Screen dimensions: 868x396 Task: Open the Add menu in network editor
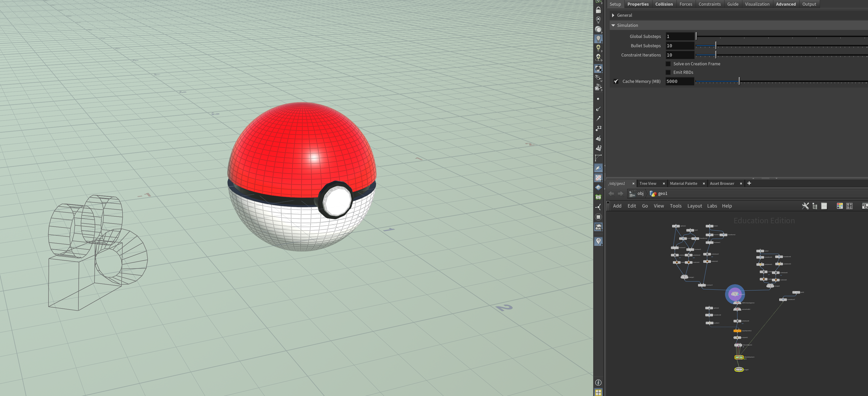click(617, 206)
